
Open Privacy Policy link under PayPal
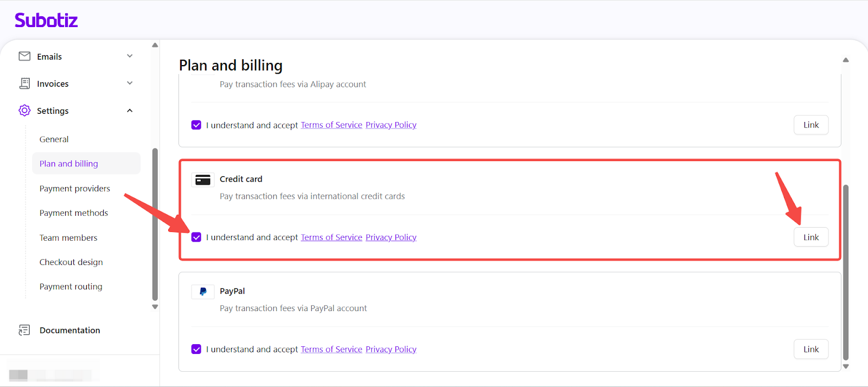point(391,350)
